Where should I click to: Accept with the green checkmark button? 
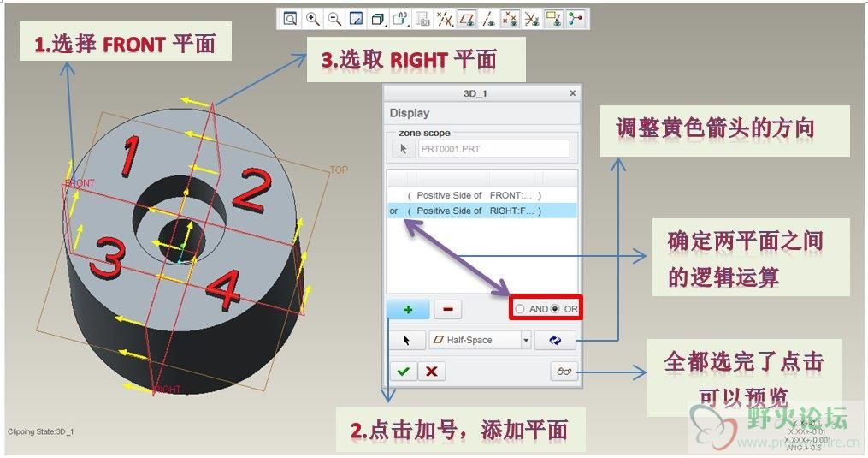click(404, 371)
